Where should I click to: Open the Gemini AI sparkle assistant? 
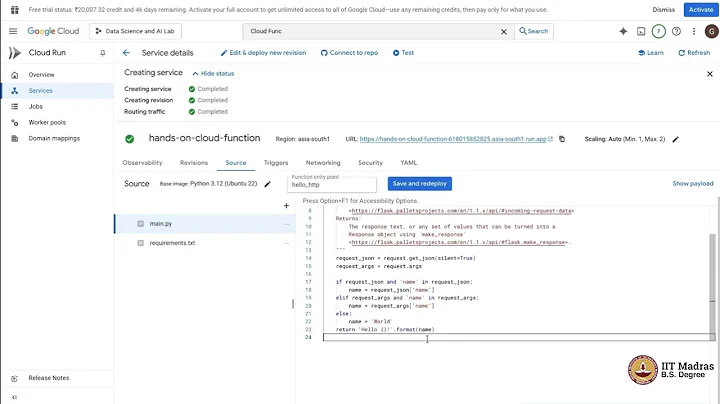(x=623, y=31)
